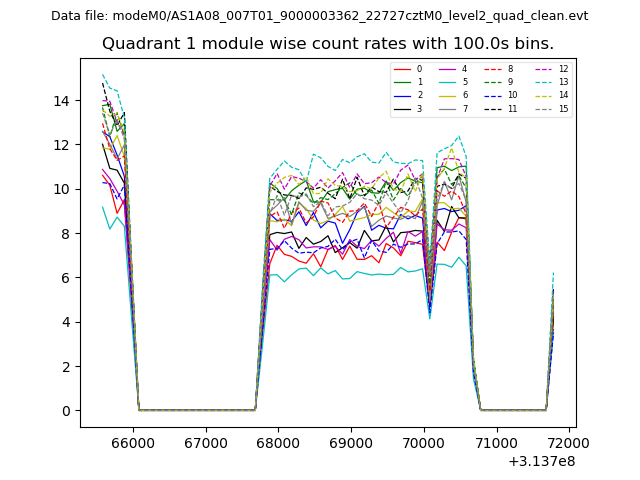Click the y-axis tick label 0
This screenshot has height=480, width=640.
point(65,411)
